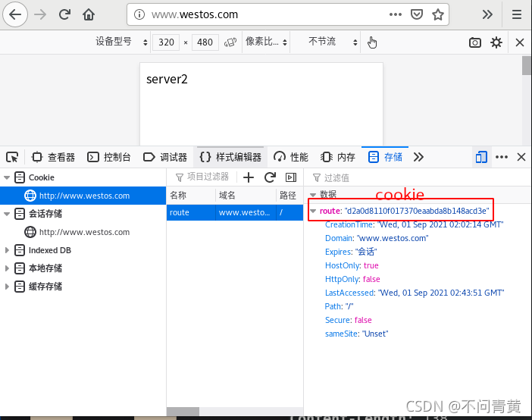Open page actions (three dots) in the URL bar

[x=396, y=14]
